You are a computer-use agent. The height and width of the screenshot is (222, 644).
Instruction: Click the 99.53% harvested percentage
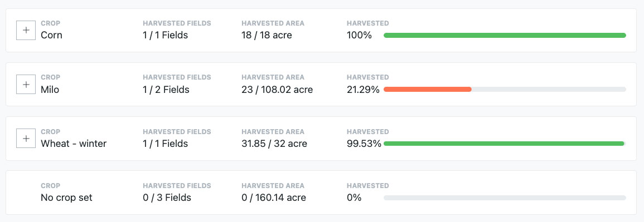coord(364,144)
